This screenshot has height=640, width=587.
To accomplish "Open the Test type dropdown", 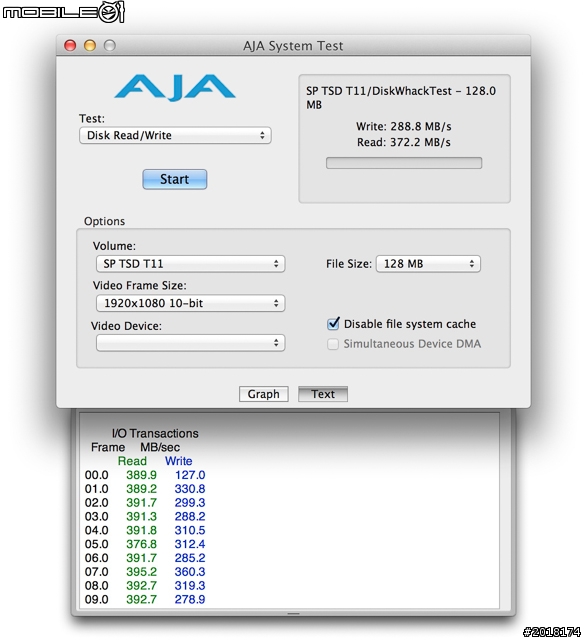I will pyautogui.click(x=175, y=135).
